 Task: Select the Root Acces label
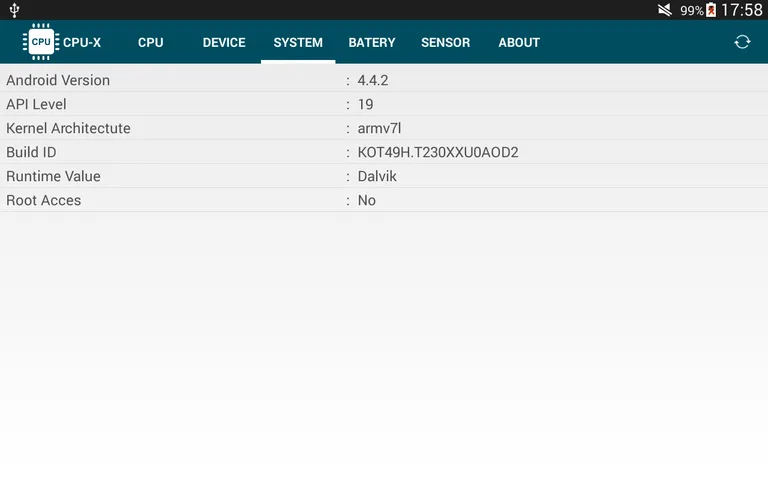[x=44, y=200]
